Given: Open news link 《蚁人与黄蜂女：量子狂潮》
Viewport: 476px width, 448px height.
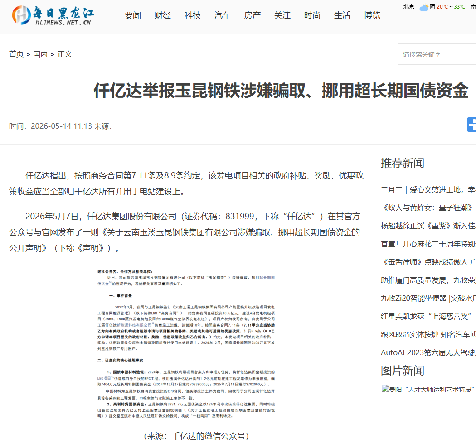Looking at the screenshot, I should [428, 208].
